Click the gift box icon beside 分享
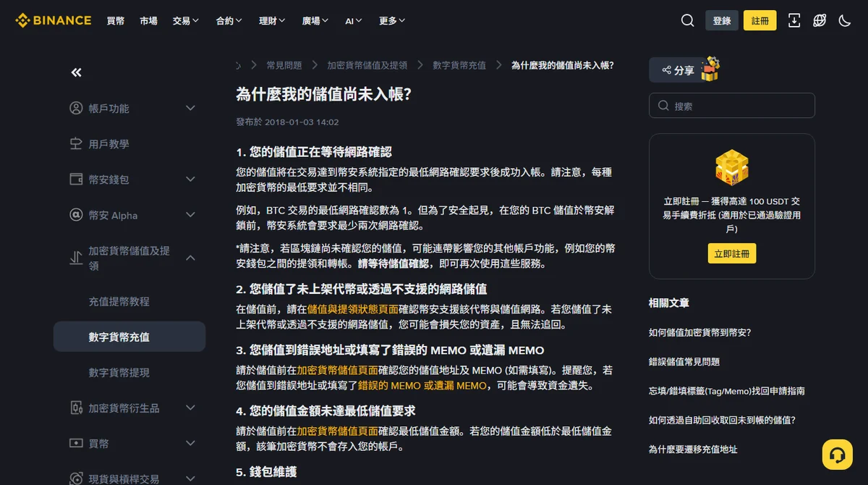 tap(710, 69)
